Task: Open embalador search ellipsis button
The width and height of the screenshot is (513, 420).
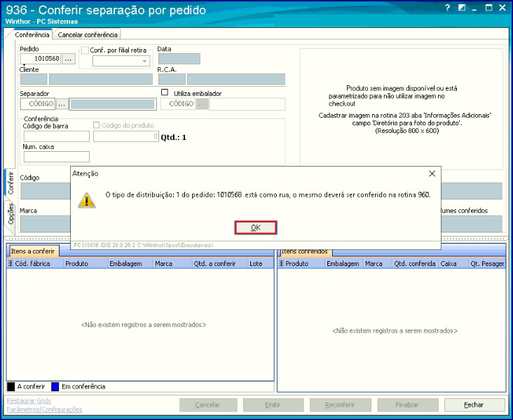Action: 203,104
